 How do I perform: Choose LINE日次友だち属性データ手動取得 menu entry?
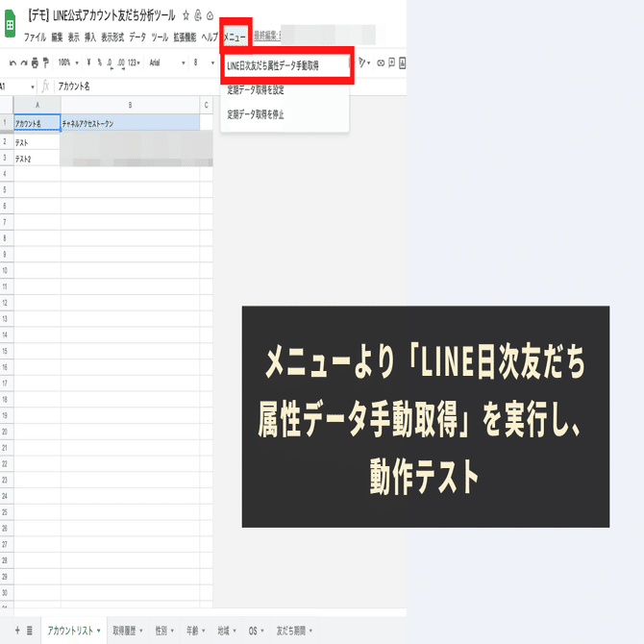[285, 65]
